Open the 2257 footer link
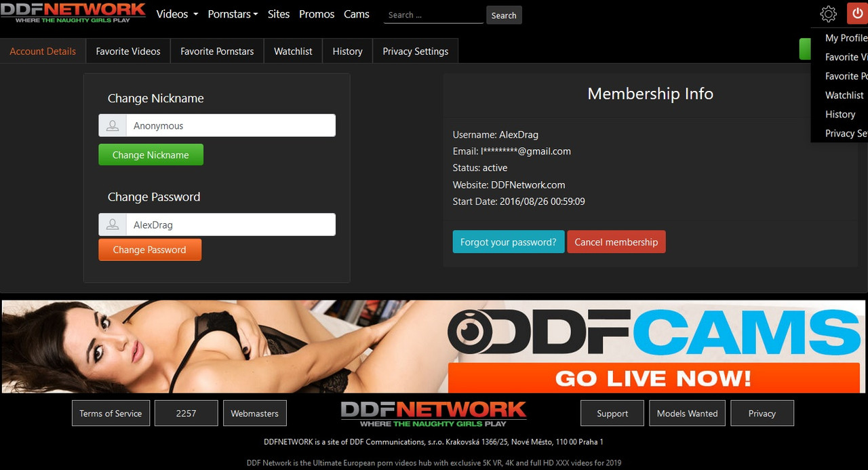The height and width of the screenshot is (470, 868). click(x=186, y=413)
